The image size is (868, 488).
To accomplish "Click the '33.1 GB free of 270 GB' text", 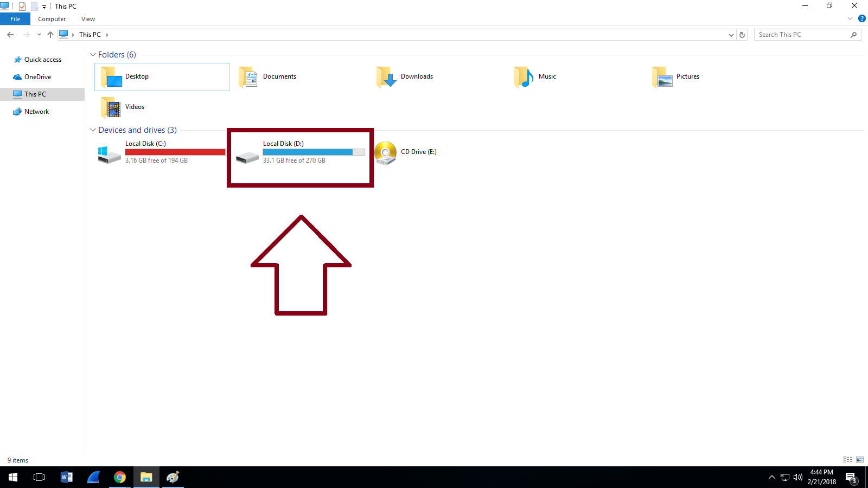I will (x=294, y=160).
